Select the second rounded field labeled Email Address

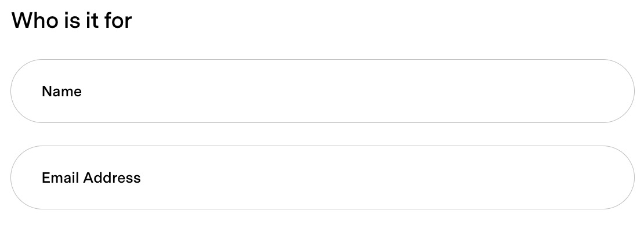pyautogui.click(x=323, y=177)
